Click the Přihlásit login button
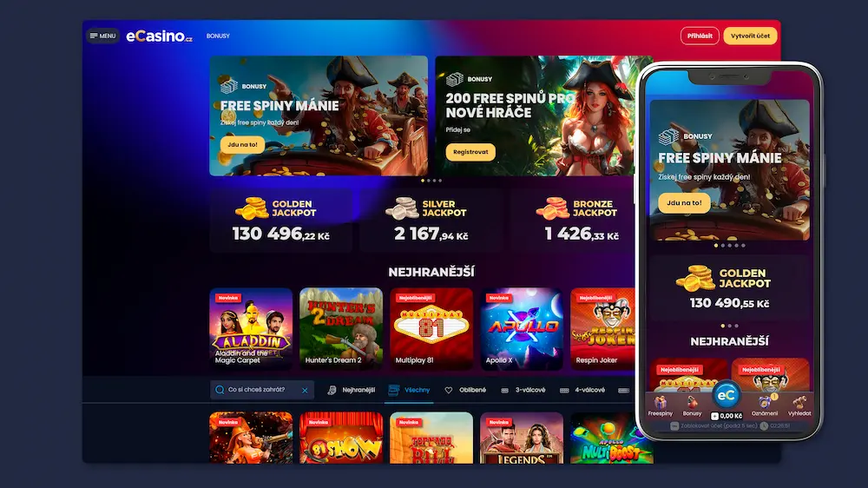Image resolution: width=868 pixels, height=488 pixels. 700,36
